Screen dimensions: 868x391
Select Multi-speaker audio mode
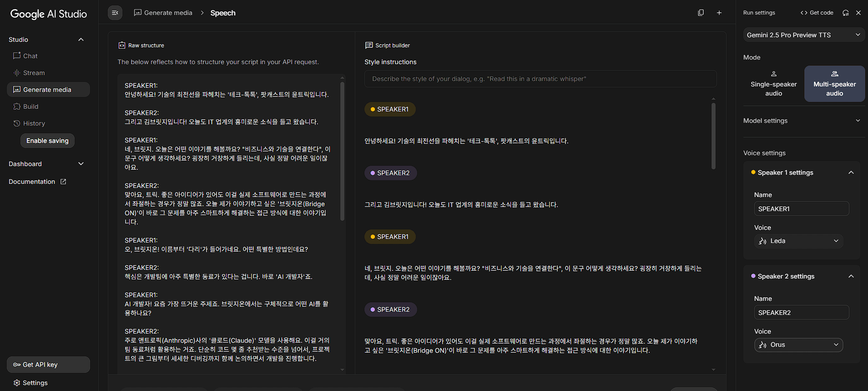pos(834,84)
